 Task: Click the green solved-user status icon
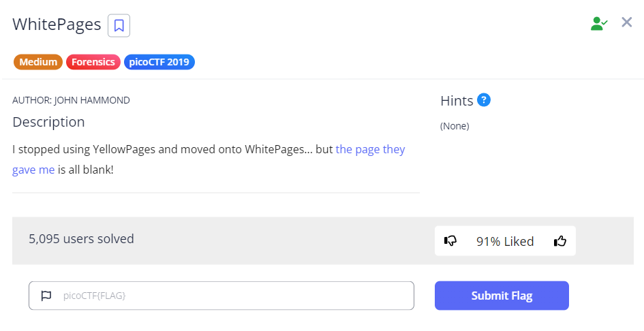pos(599,24)
